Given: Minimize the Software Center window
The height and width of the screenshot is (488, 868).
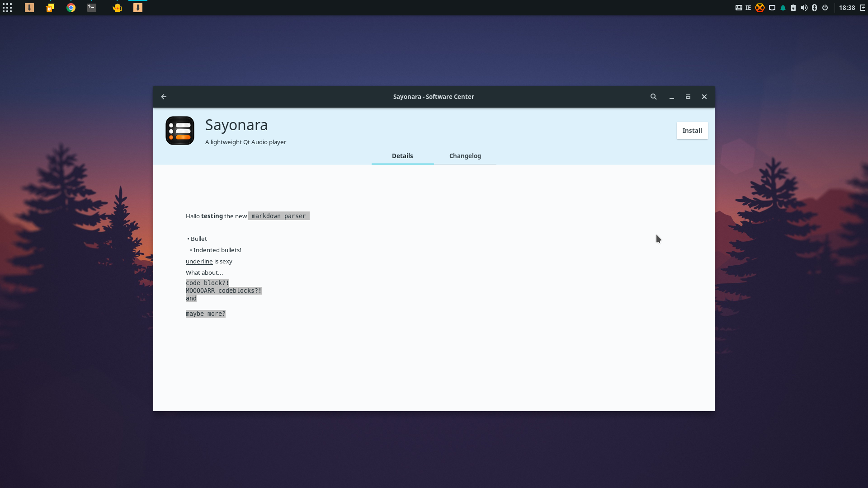Looking at the screenshot, I should [672, 97].
